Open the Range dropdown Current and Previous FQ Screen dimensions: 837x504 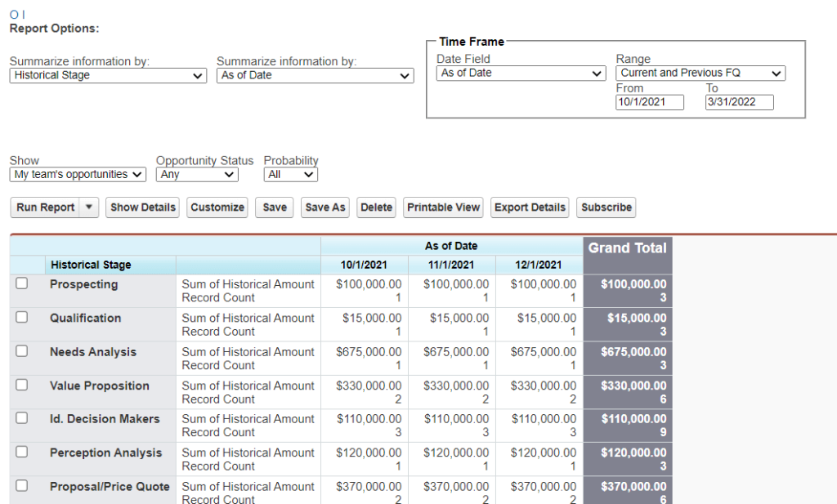coord(700,73)
